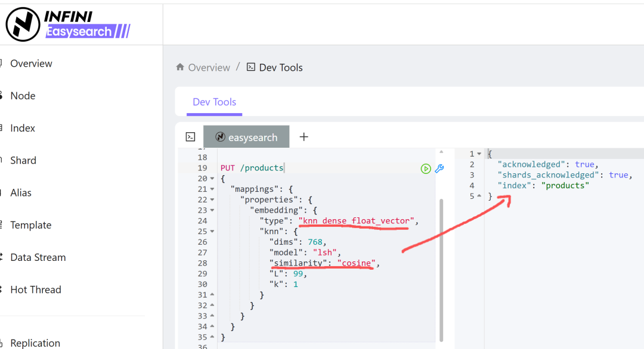Click the "mappings" key in the editor
Viewport: 644px width, 349px height.
click(254, 189)
